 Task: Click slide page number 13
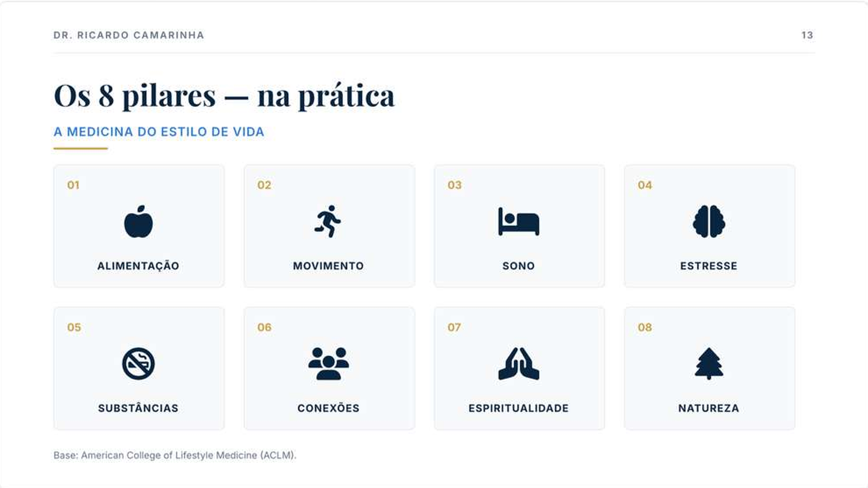807,35
